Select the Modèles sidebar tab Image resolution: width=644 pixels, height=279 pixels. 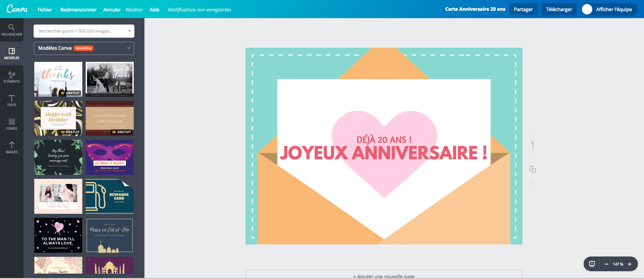12,53
